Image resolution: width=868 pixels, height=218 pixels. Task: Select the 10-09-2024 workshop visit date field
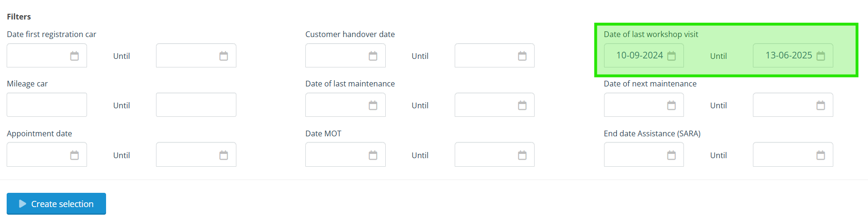[644, 56]
